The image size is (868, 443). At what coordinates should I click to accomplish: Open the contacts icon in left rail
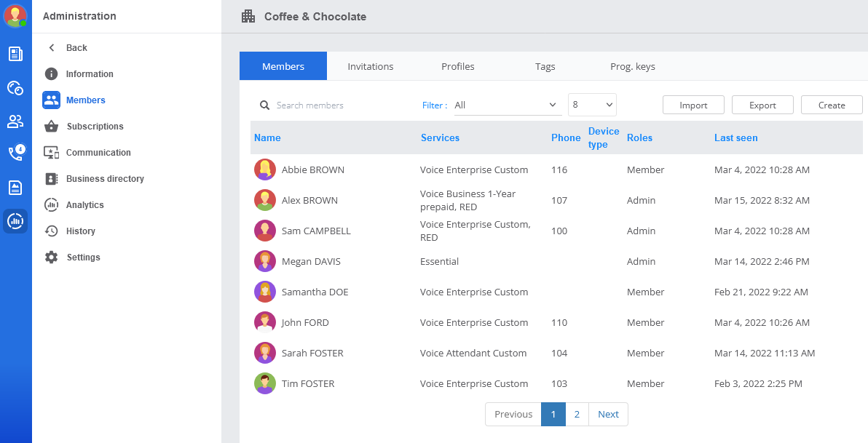(15, 121)
